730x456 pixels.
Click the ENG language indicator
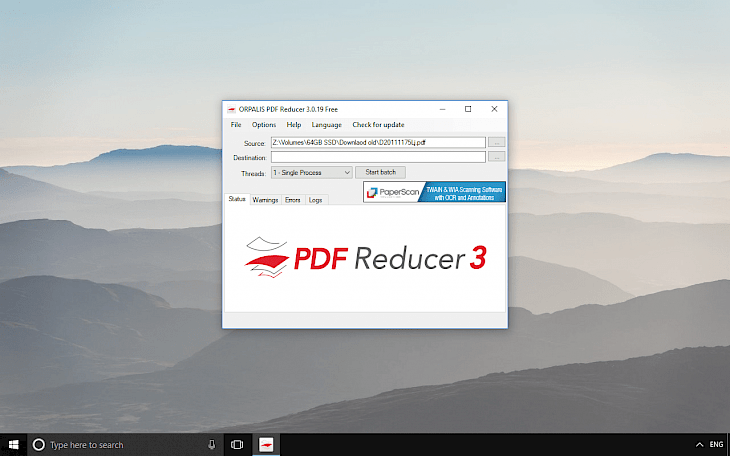(716, 445)
